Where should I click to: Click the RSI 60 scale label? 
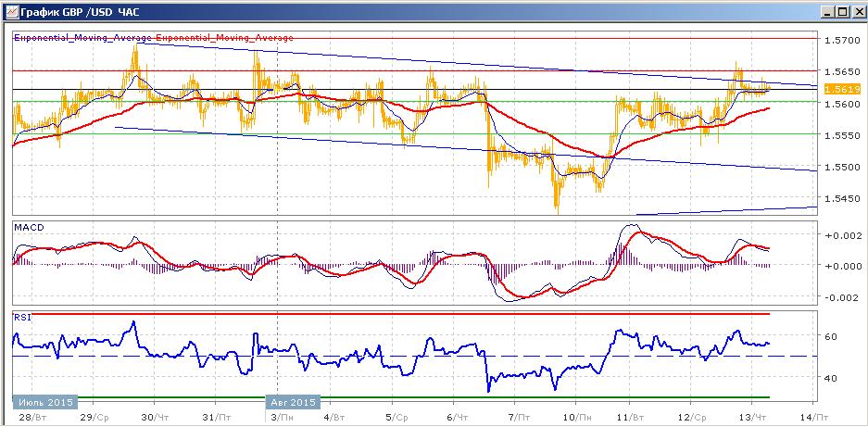coord(830,336)
